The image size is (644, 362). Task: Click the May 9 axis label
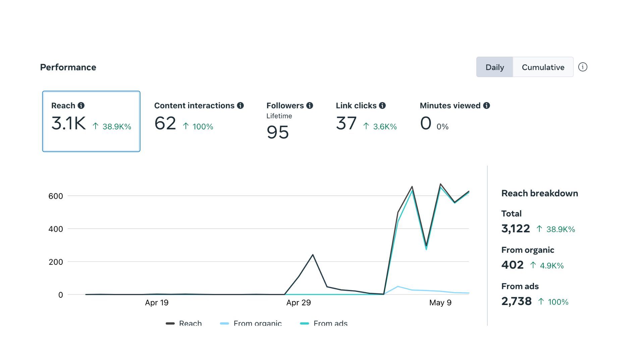coord(440,303)
